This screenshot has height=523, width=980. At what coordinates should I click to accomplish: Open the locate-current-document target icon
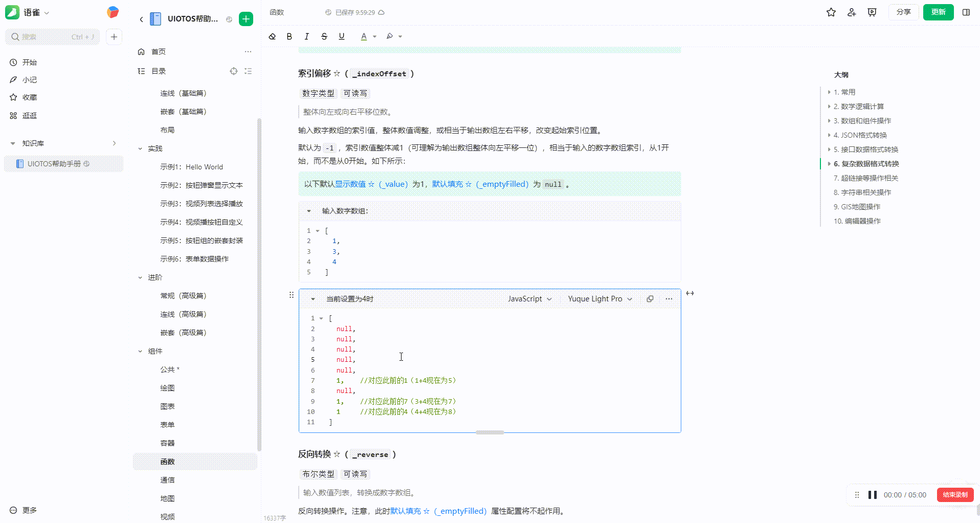click(x=234, y=71)
